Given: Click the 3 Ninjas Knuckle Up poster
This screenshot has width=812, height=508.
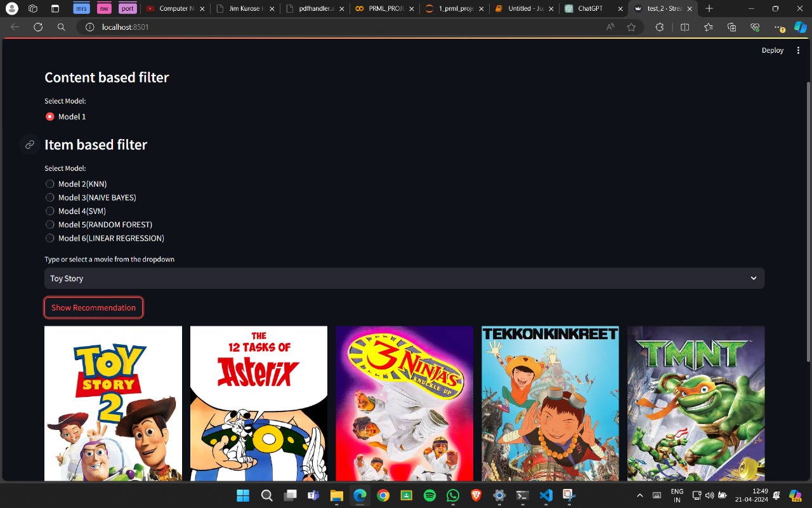Looking at the screenshot, I should tap(405, 404).
